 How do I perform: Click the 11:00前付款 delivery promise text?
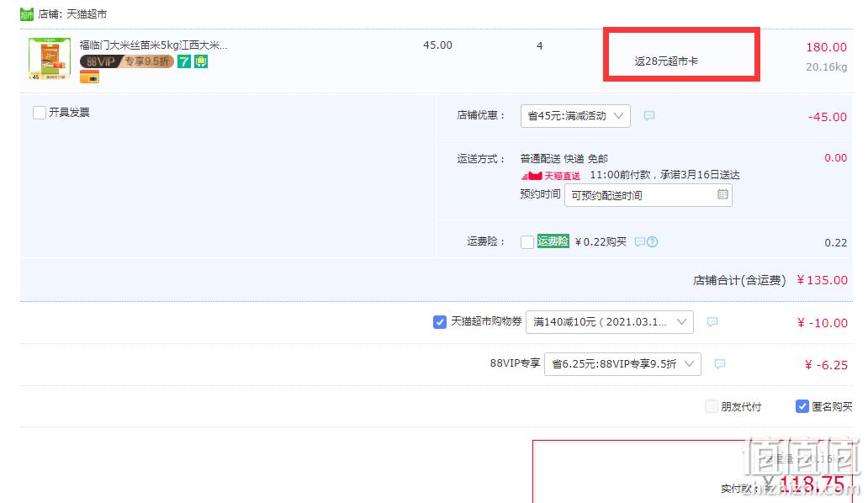pos(664,175)
